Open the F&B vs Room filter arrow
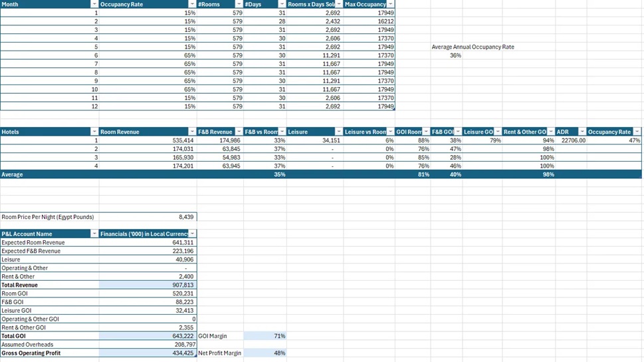 (x=282, y=132)
